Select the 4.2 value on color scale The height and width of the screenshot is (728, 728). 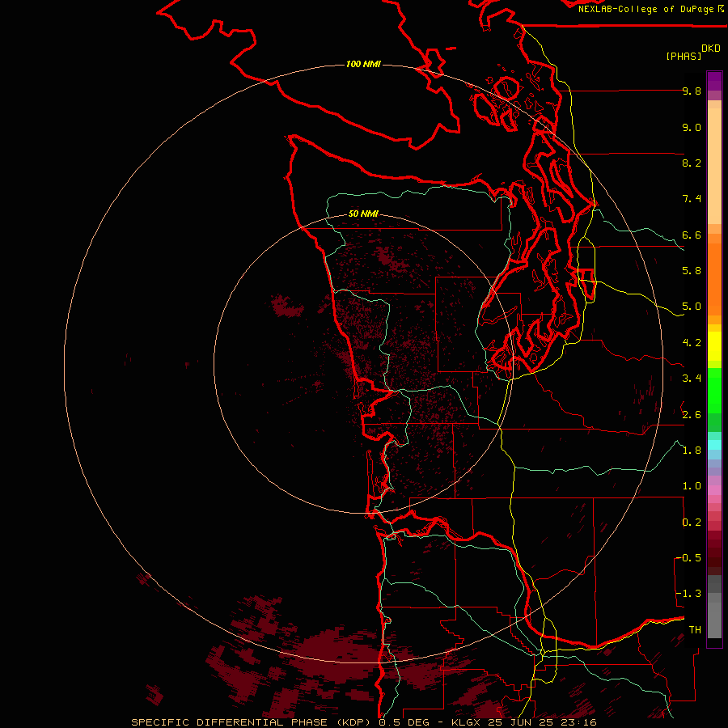(692, 343)
